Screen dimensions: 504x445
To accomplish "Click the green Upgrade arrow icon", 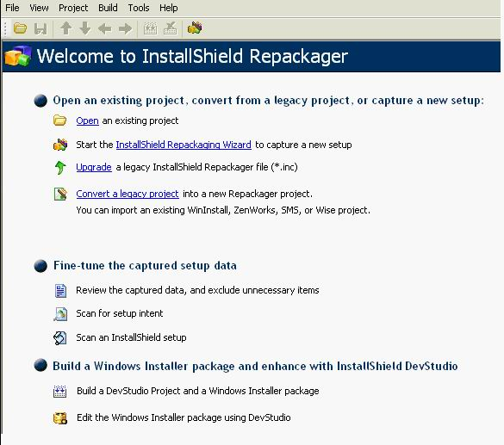I will [x=60, y=167].
